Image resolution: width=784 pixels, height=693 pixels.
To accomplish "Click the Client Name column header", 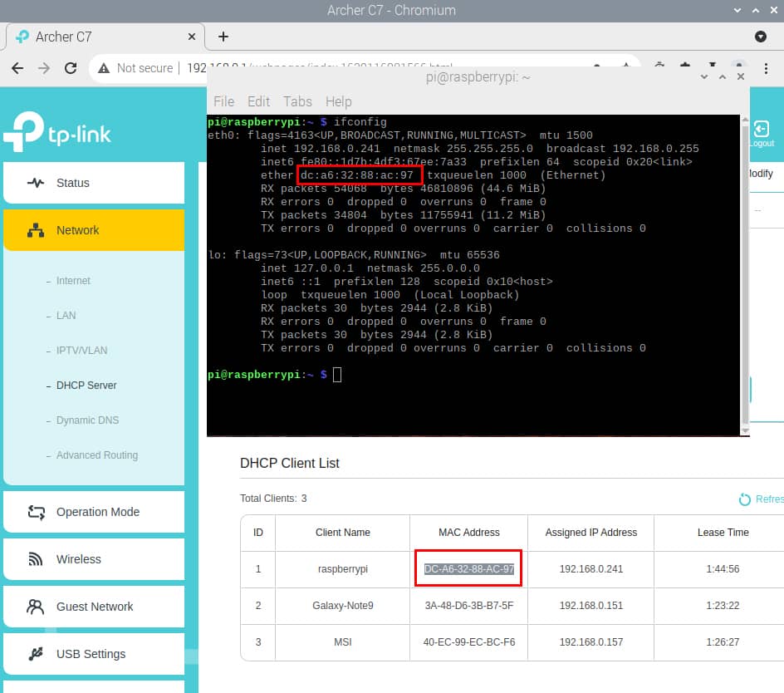I will pyautogui.click(x=342, y=533).
